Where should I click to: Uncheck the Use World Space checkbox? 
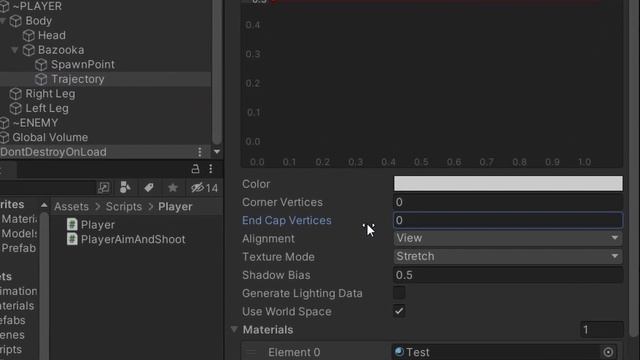click(x=399, y=311)
